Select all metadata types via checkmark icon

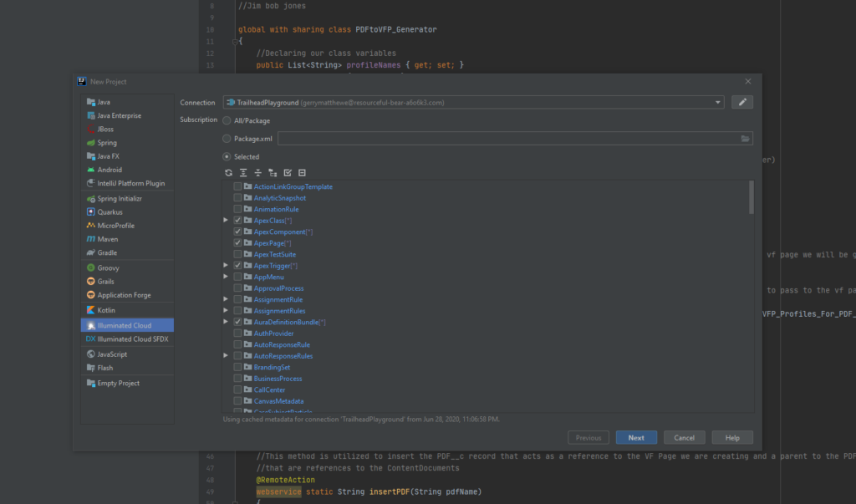pos(288,172)
